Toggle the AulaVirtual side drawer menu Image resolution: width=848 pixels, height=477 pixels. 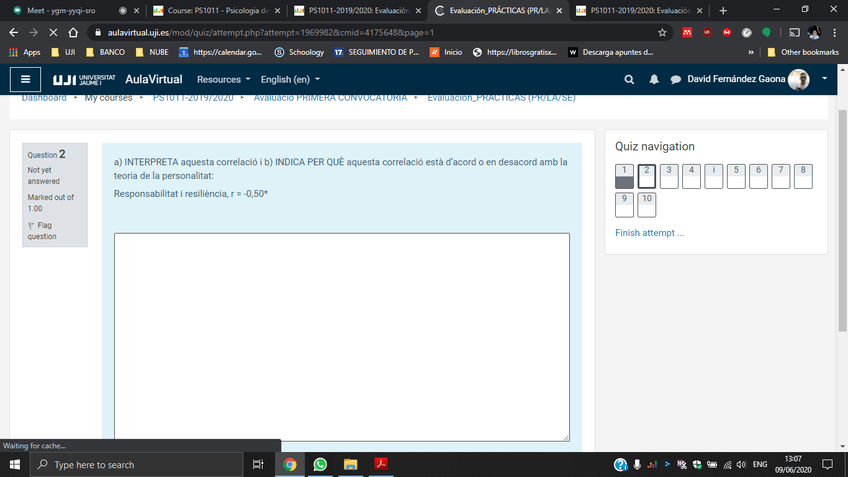pyautogui.click(x=25, y=80)
